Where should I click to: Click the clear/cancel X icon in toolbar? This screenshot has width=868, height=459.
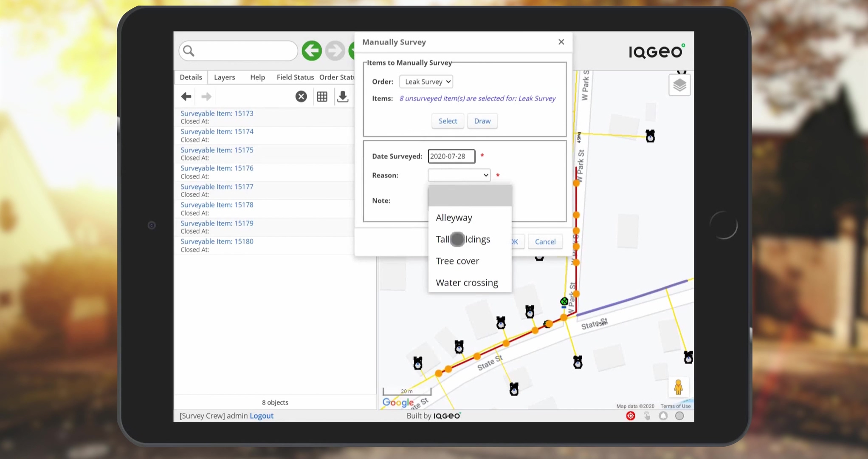301,96
